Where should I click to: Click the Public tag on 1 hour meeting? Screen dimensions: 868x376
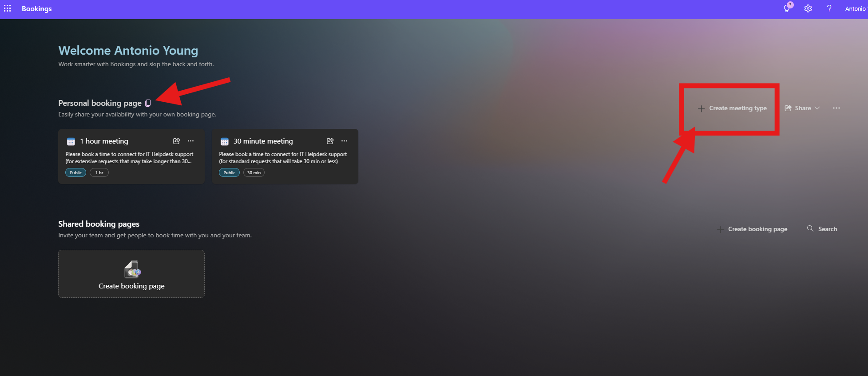point(76,172)
